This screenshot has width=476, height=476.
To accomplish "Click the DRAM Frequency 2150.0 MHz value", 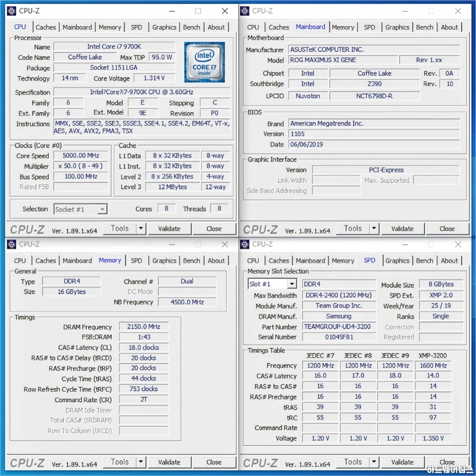I will pyautogui.click(x=144, y=327).
